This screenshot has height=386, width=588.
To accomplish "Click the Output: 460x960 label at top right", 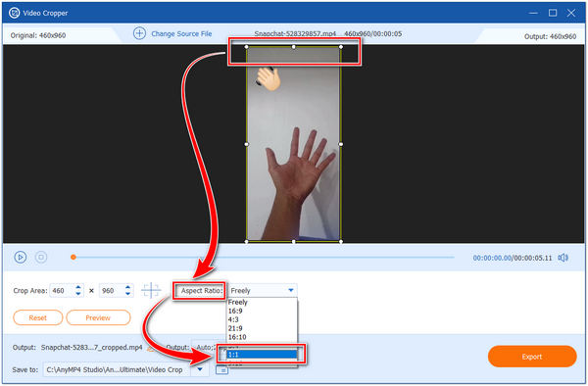I will [x=550, y=36].
